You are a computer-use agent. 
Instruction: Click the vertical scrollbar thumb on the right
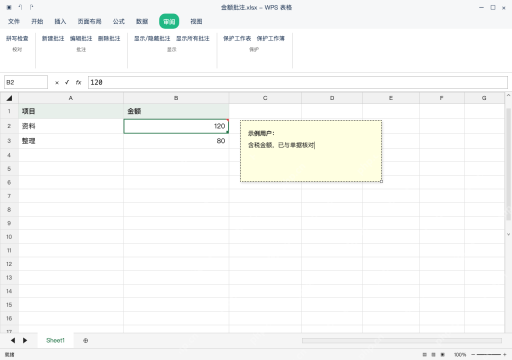(x=508, y=164)
